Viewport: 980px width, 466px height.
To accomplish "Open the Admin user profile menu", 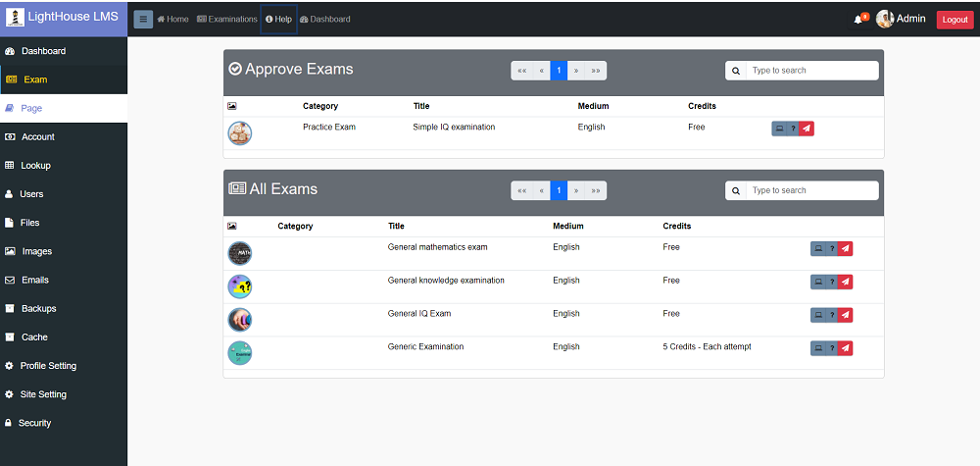I will pyautogui.click(x=901, y=19).
